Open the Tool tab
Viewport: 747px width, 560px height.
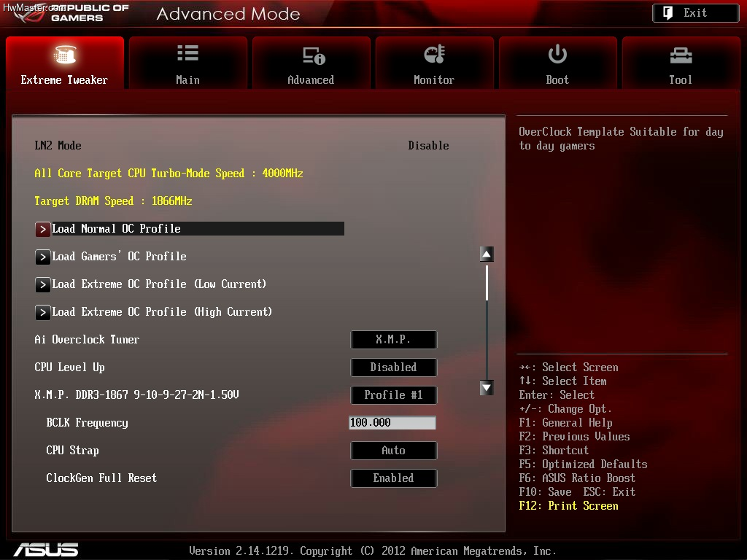(681, 63)
